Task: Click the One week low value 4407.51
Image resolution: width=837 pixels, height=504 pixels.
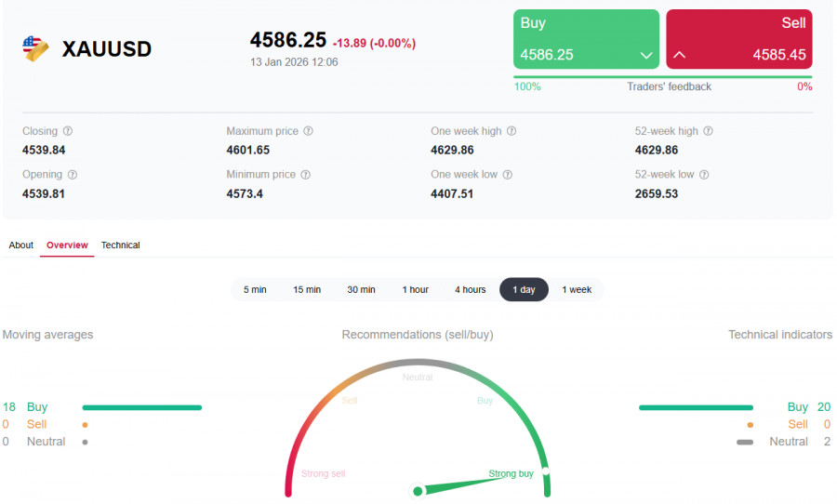Action: point(452,193)
